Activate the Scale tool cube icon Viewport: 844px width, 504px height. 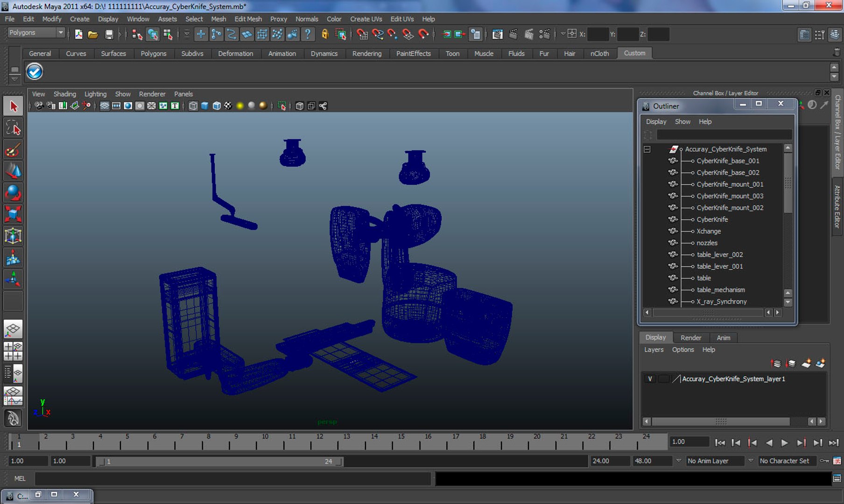point(13,214)
